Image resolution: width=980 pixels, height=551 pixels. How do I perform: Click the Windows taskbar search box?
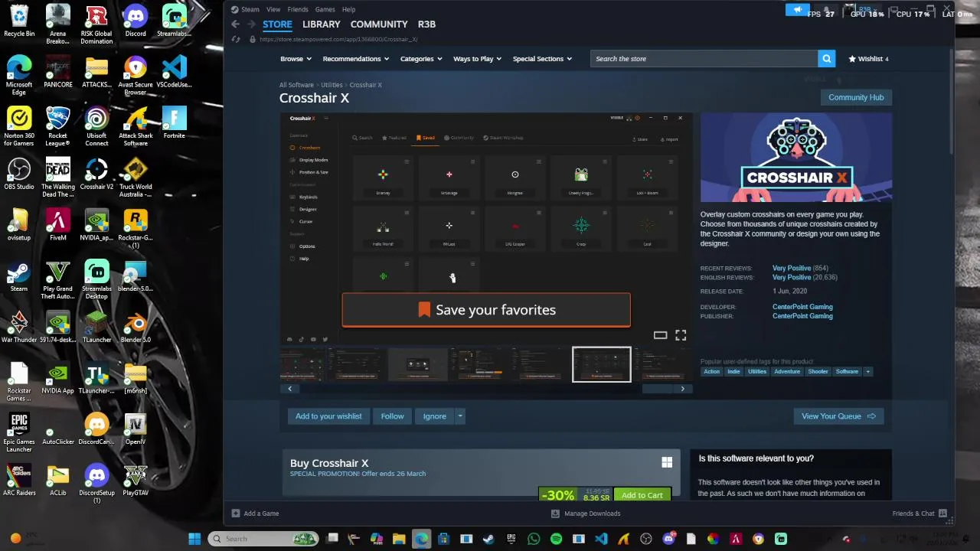(264, 539)
